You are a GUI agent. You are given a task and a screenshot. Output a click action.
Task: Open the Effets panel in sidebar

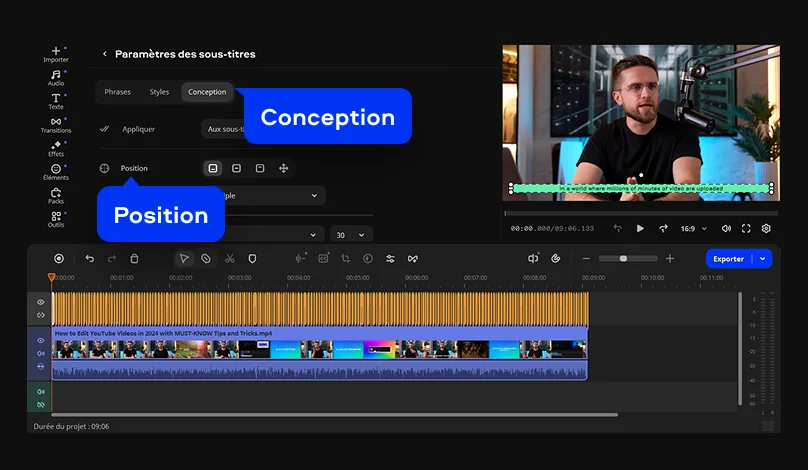pos(56,148)
